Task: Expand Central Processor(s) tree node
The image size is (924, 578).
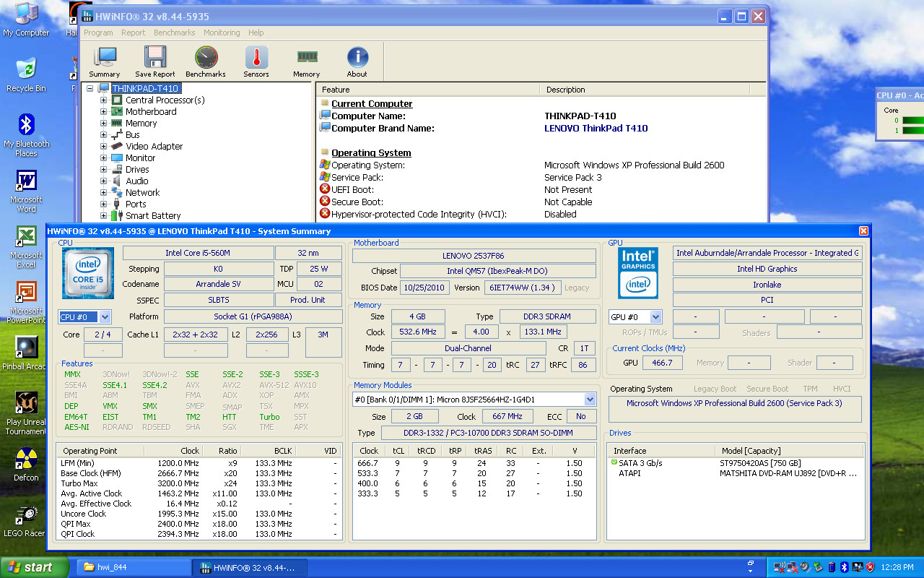Action: coord(103,100)
